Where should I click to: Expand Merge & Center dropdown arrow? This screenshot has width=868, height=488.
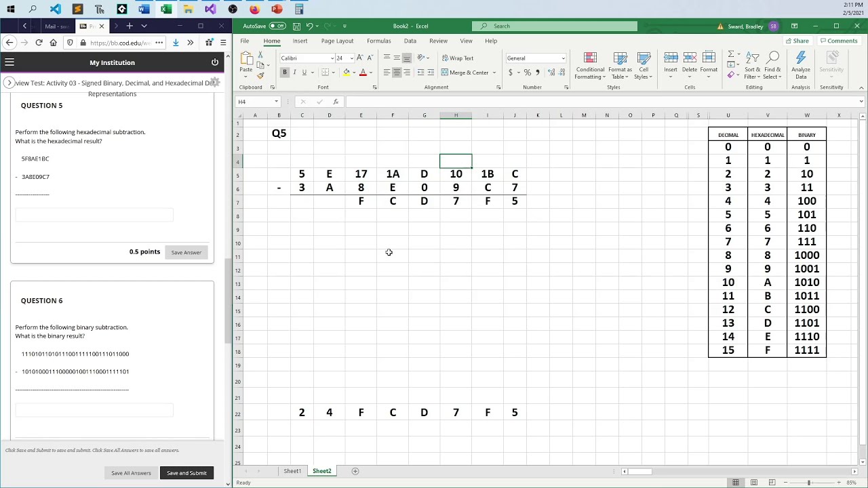(x=494, y=73)
